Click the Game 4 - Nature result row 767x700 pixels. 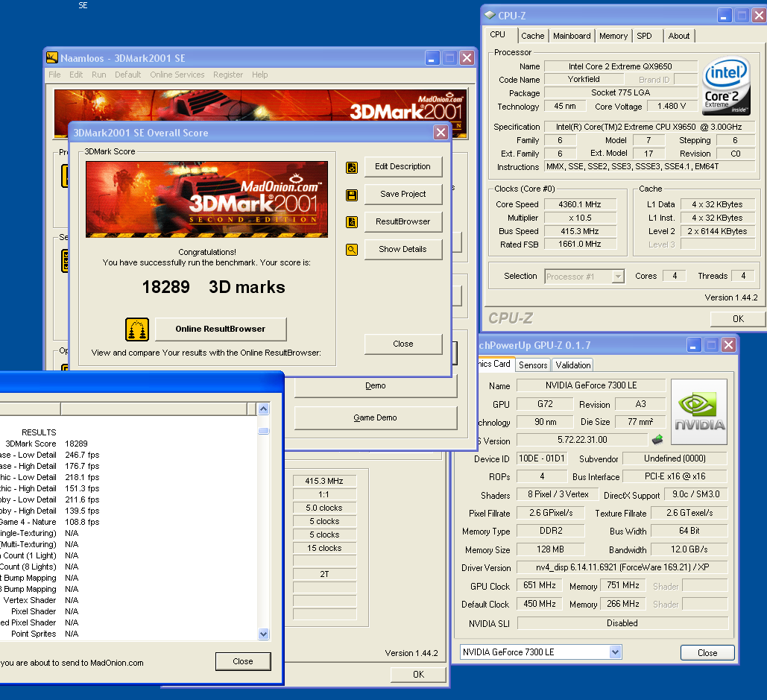[x=128, y=522]
